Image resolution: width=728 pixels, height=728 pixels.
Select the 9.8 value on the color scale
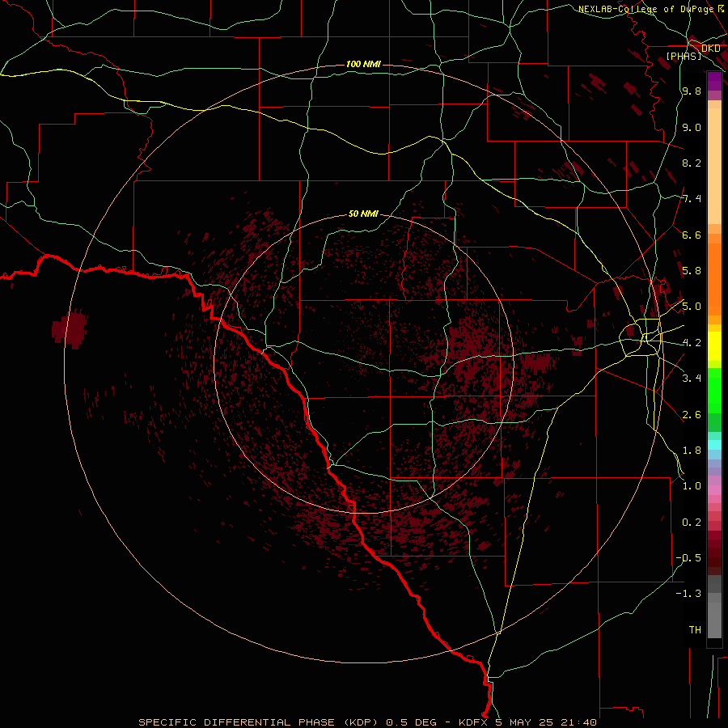(x=692, y=91)
